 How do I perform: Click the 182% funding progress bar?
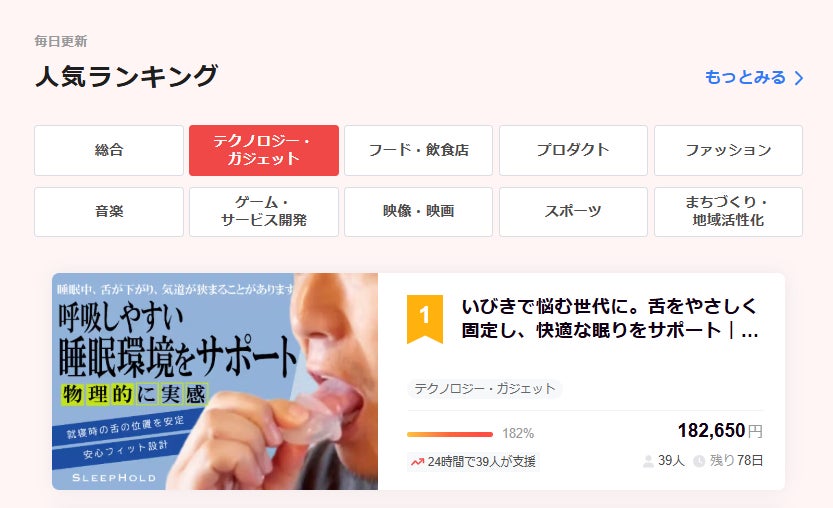(450, 434)
